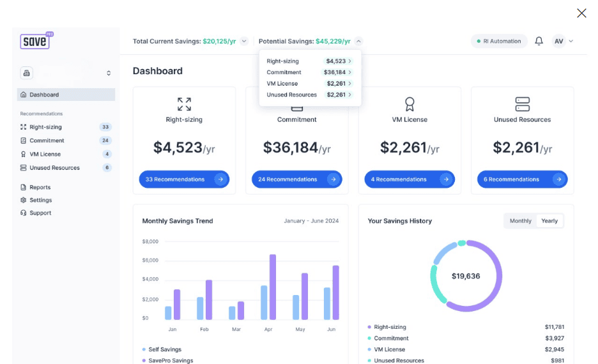Switch savings history to Monthly
This screenshot has height=364, width=598.
520,221
